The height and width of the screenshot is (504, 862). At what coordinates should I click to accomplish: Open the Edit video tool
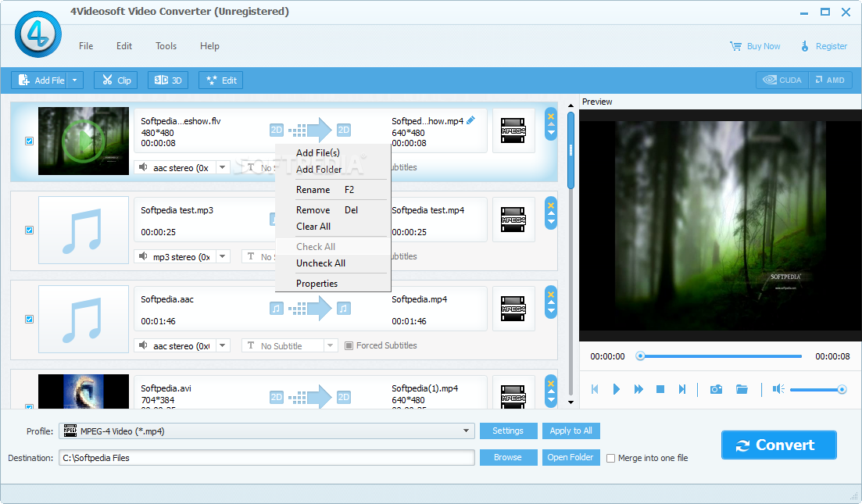tap(220, 80)
